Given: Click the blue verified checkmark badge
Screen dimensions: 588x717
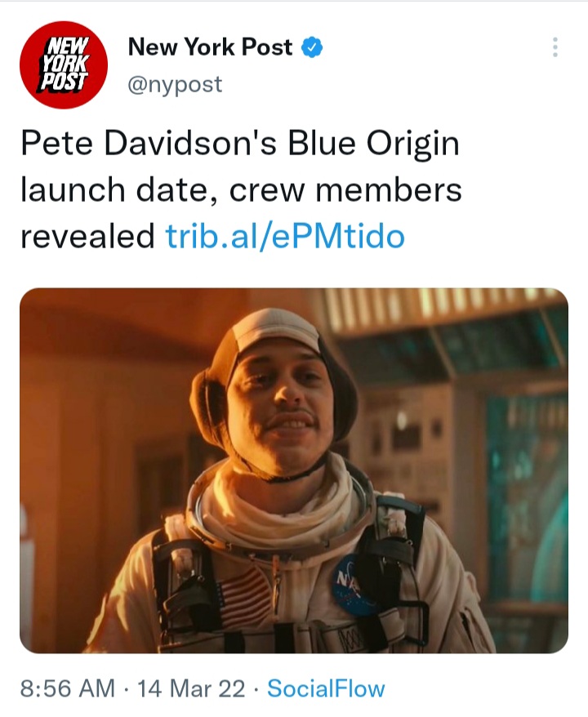Looking at the screenshot, I should pos(312,47).
